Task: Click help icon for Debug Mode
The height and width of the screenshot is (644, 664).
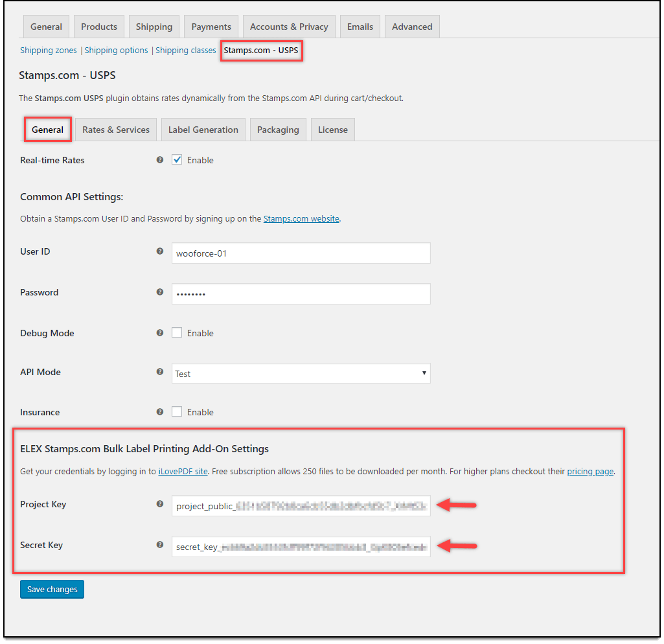Action: tap(159, 333)
